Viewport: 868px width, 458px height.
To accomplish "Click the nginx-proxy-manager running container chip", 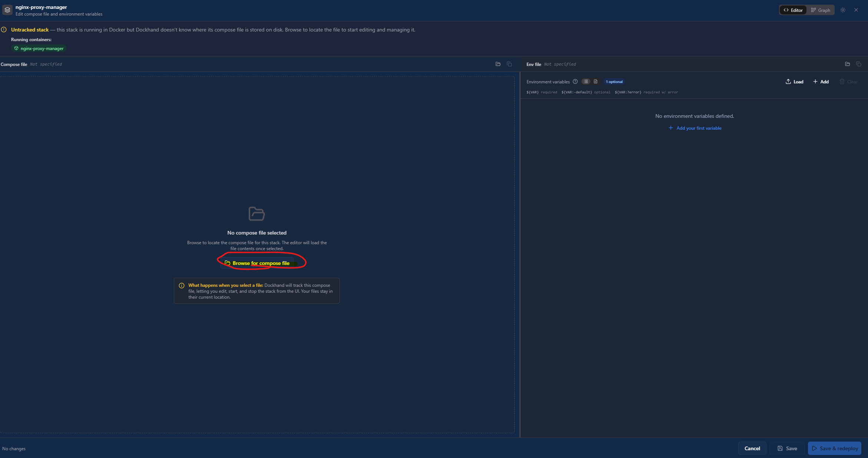I will tap(39, 49).
